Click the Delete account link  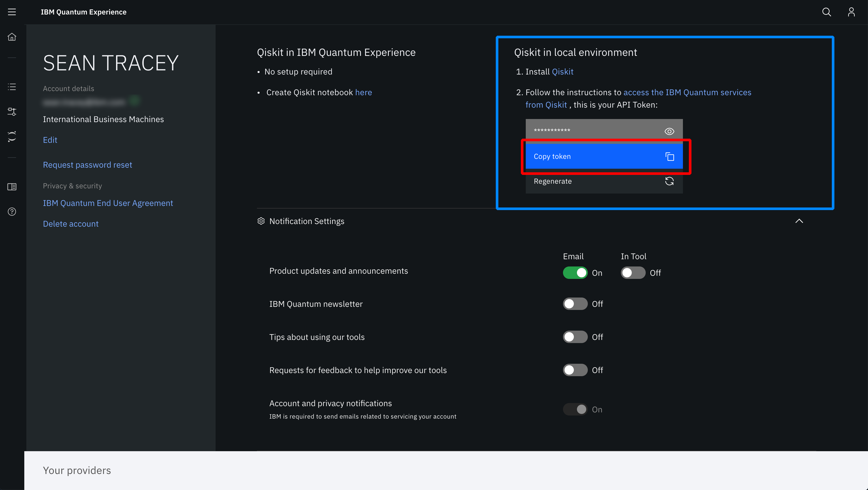pos(70,224)
